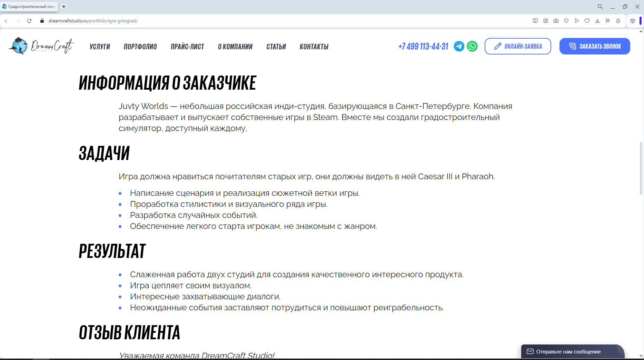This screenshot has height=360, width=644.
Task: Open WhatsApp chat via green icon
Action: [x=472, y=46]
